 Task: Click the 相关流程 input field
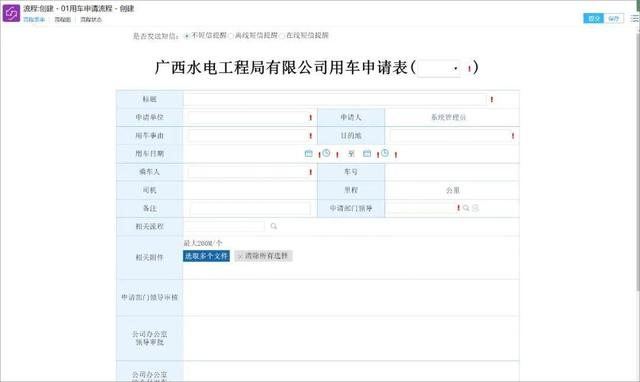pyautogui.click(x=224, y=226)
